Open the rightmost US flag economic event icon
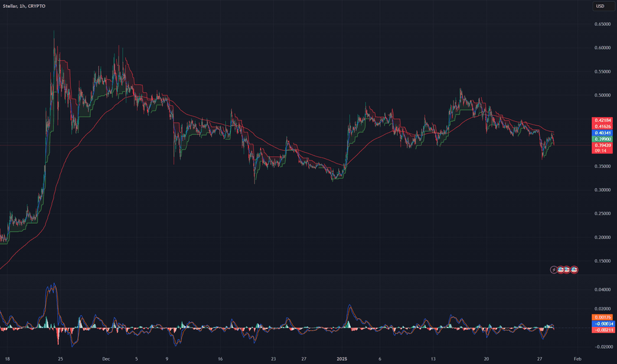The width and height of the screenshot is (617, 364). pos(574,270)
